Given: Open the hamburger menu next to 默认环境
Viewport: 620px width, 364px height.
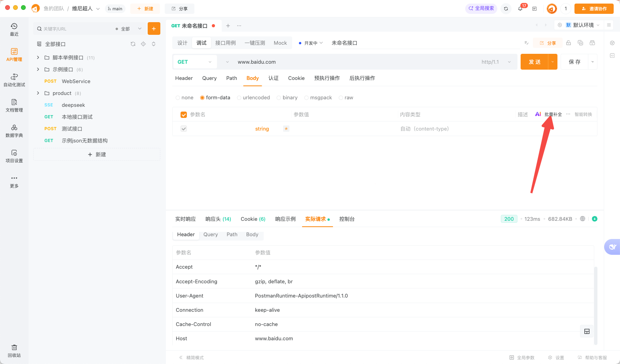Looking at the screenshot, I should [x=609, y=25].
